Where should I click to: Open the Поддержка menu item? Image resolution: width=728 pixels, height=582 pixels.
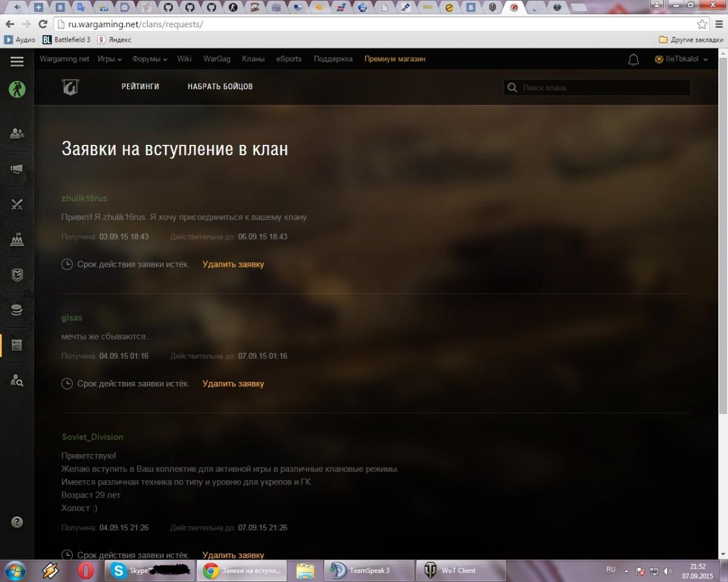pos(333,59)
